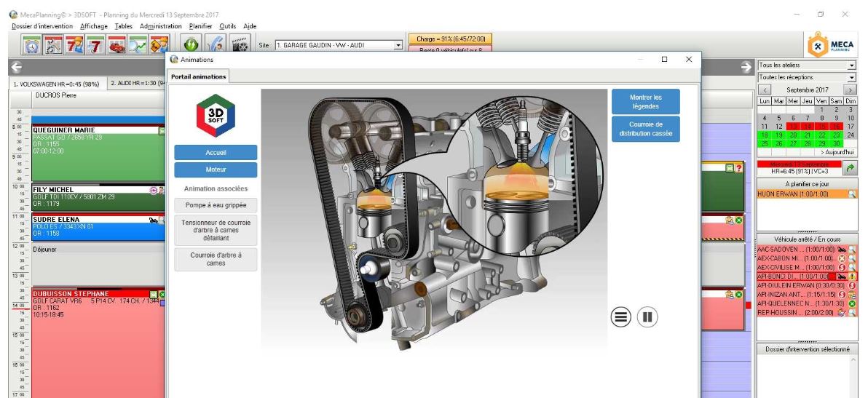The width and height of the screenshot is (868, 398).
Task: Click the film clapperboard animations icon
Action: (241, 45)
